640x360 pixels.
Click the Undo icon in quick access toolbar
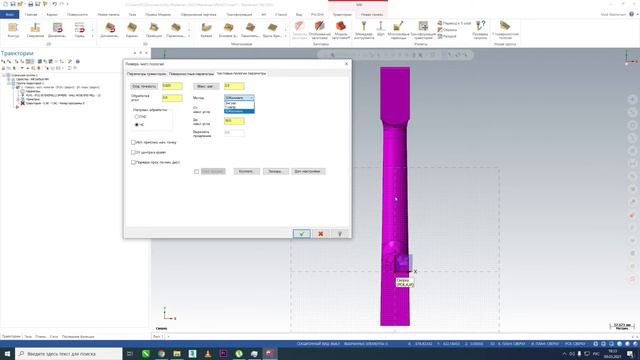pos(54,4)
